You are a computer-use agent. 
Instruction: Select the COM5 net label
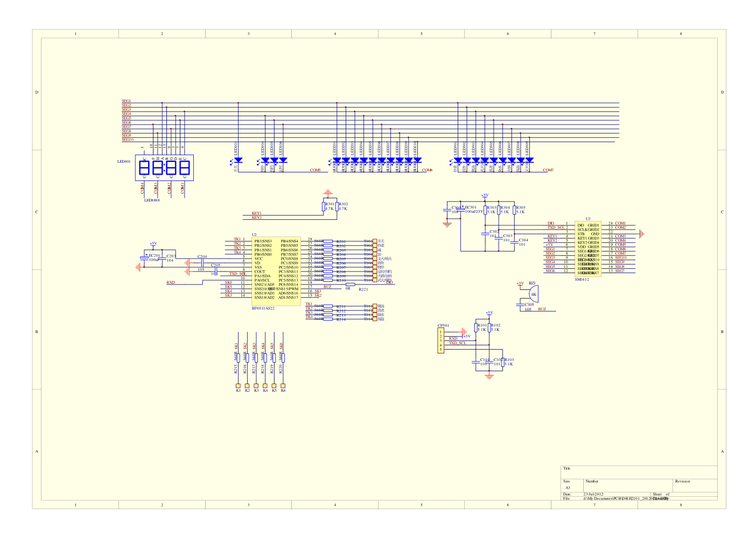[x=315, y=170]
